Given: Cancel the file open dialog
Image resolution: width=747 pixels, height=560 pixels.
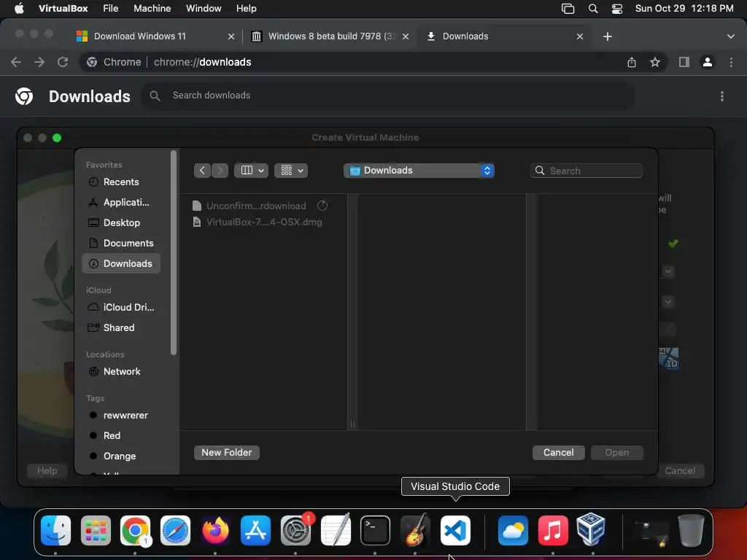Looking at the screenshot, I should tap(558, 452).
